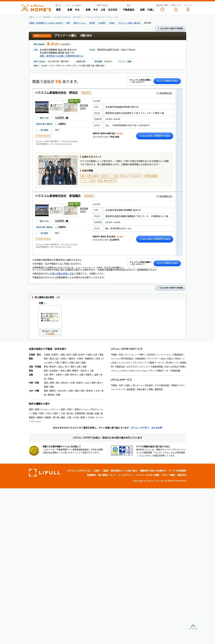Screen dimensions: 215x644
Task: Open the 1階 floor plan in 同じ建物の他の物件
Action: pyautogui.click(x=50, y=317)
